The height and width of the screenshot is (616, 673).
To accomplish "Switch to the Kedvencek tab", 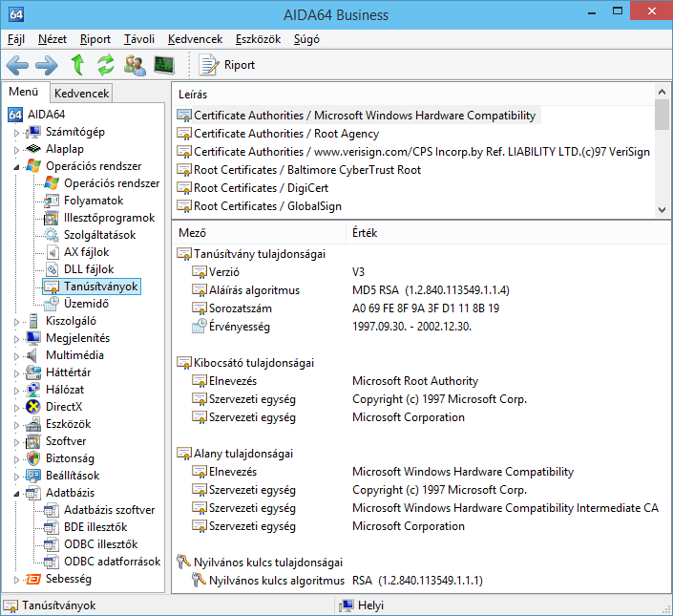I will tap(81, 94).
